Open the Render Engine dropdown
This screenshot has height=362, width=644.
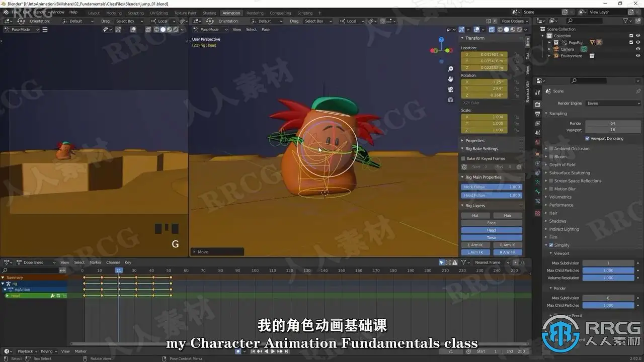click(x=613, y=103)
